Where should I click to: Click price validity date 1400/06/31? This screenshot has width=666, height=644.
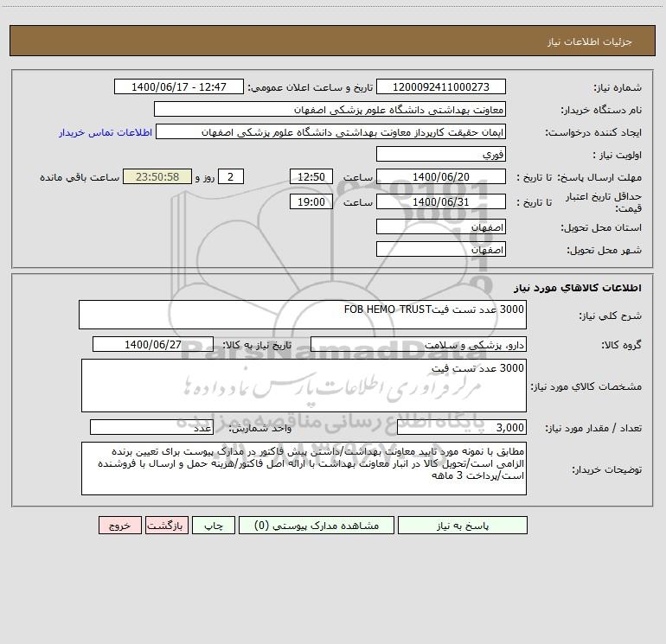(x=441, y=202)
